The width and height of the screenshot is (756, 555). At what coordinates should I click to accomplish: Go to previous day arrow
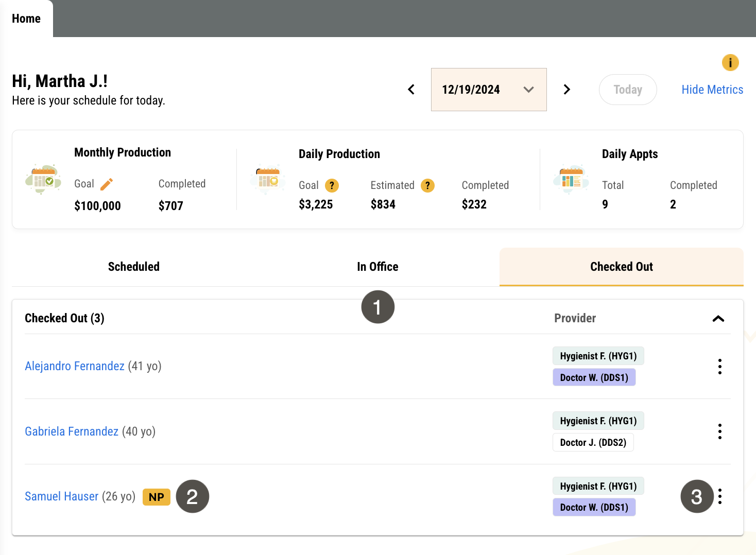411,90
